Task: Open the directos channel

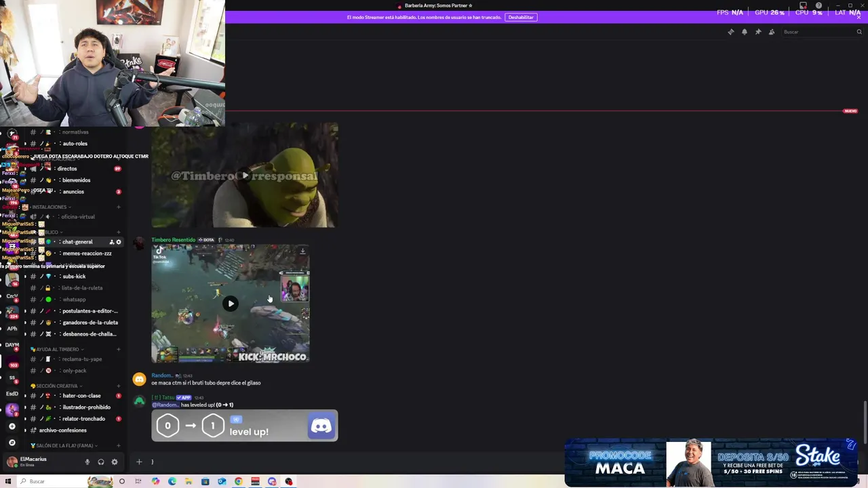Action: (75, 169)
